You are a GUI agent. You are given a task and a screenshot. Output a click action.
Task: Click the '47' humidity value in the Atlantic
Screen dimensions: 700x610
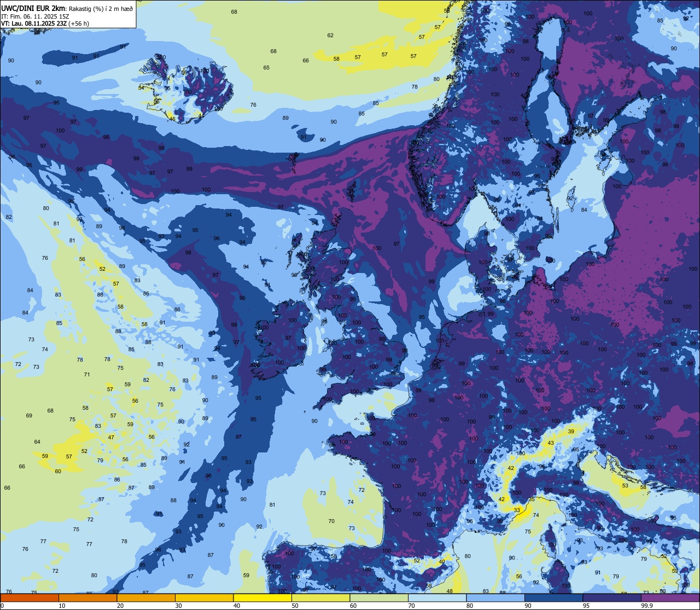111,437
